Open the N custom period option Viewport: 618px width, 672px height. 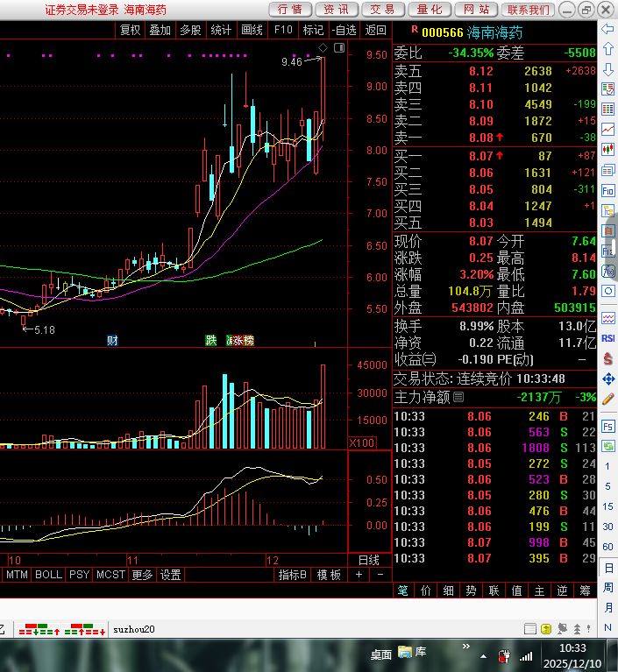[x=607, y=627]
